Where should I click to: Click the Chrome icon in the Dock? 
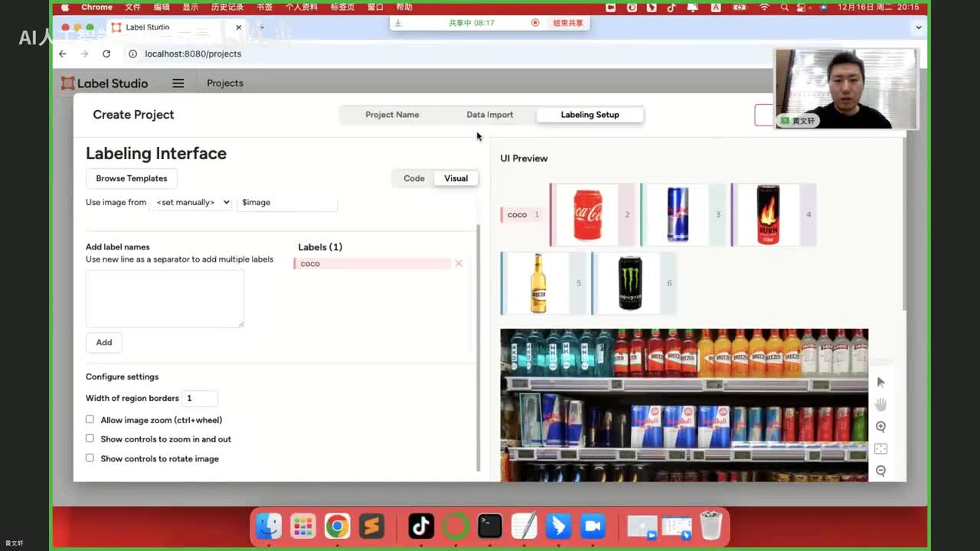[x=337, y=526]
